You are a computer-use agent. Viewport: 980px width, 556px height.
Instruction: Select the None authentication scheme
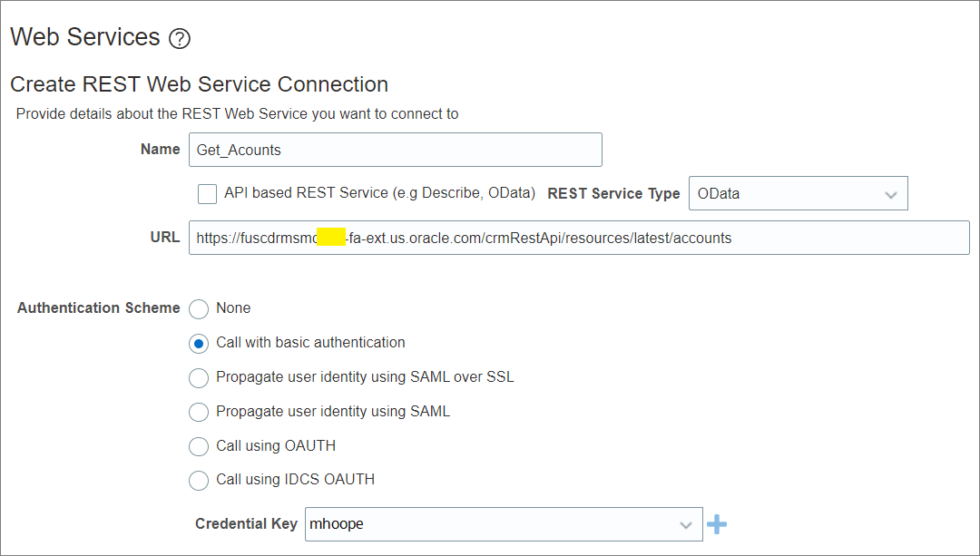coord(199,309)
